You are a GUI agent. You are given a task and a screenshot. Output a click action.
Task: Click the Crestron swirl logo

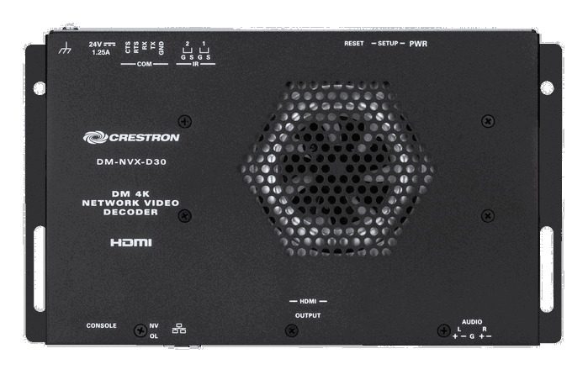95,137
